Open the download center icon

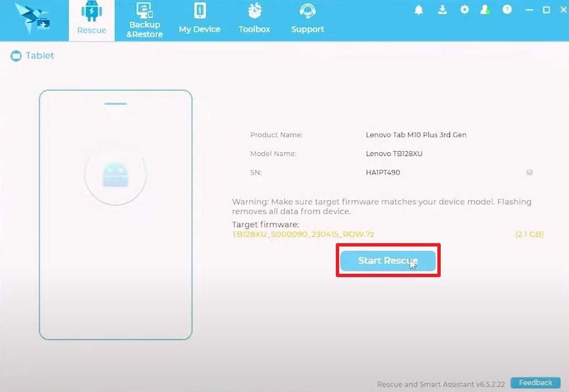pyautogui.click(x=442, y=10)
